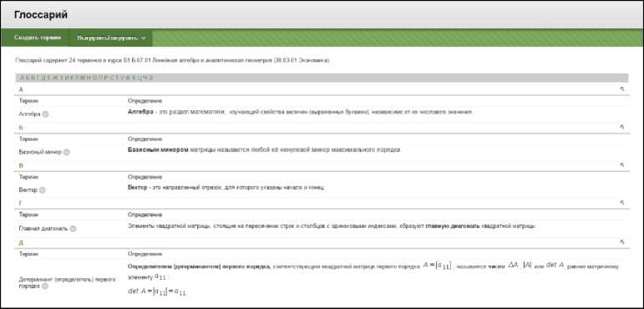
Task: Click back-to-top arrow in section В row
Action: pos(621,165)
